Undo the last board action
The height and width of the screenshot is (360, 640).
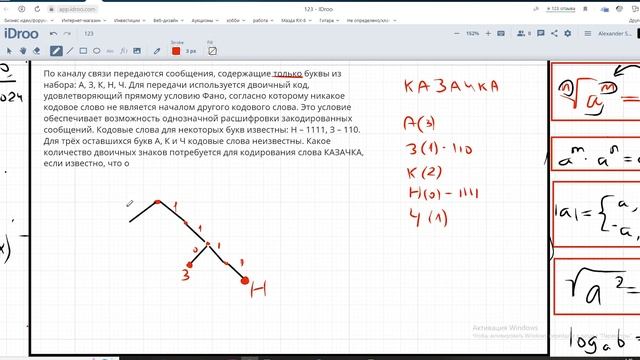pyautogui.click(x=53, y=33)
